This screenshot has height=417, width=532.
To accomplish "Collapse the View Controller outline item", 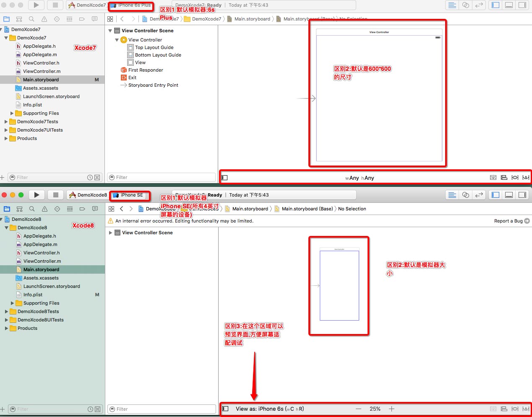I will 117,40.
